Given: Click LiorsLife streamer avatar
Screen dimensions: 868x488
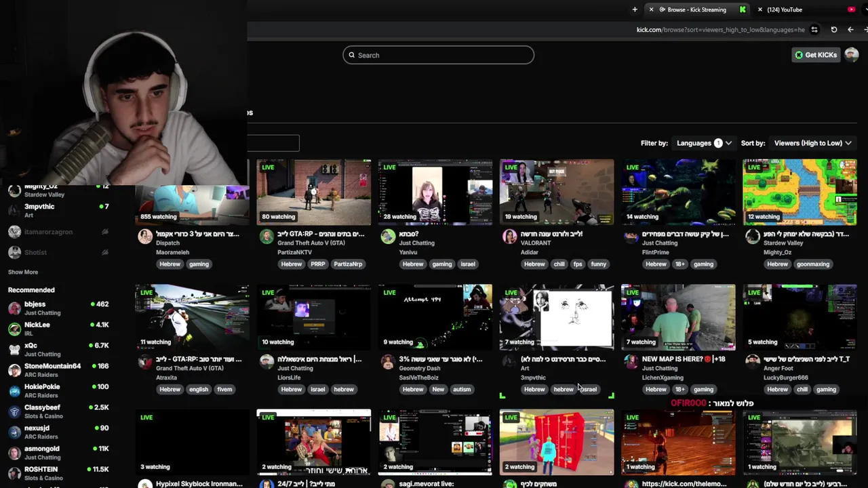Looking at the screenshot, I should point(267,362).
